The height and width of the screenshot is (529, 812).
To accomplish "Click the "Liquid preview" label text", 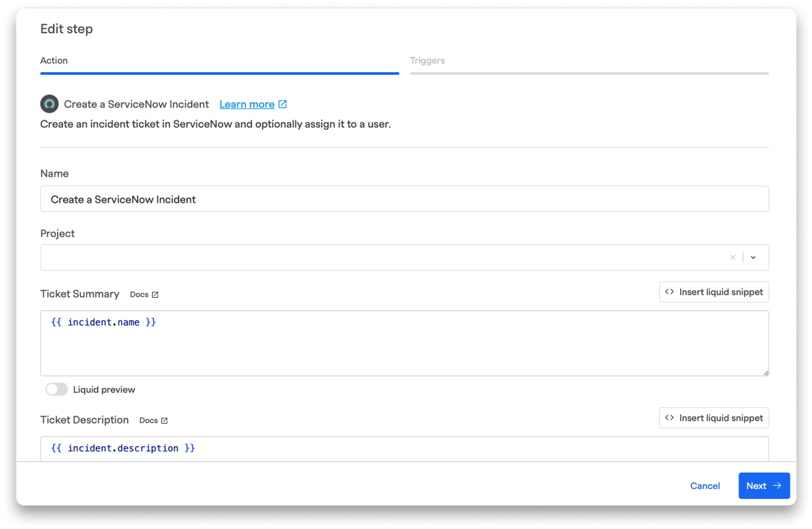I will tap(104, 390).
